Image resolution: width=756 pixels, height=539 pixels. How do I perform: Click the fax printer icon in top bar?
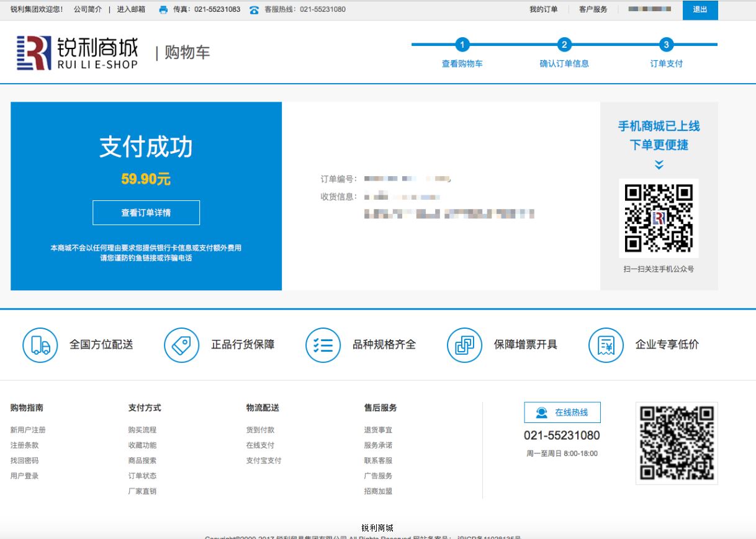coord(163,10)
